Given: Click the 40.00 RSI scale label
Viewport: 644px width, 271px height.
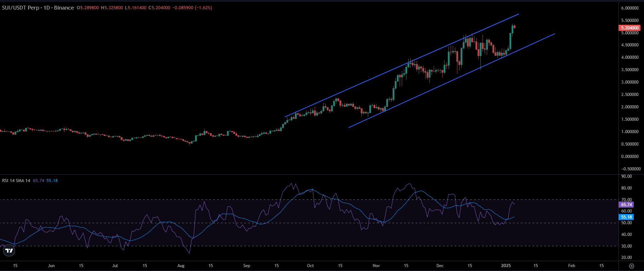Looking at the screenshot, I should (626, 235).
